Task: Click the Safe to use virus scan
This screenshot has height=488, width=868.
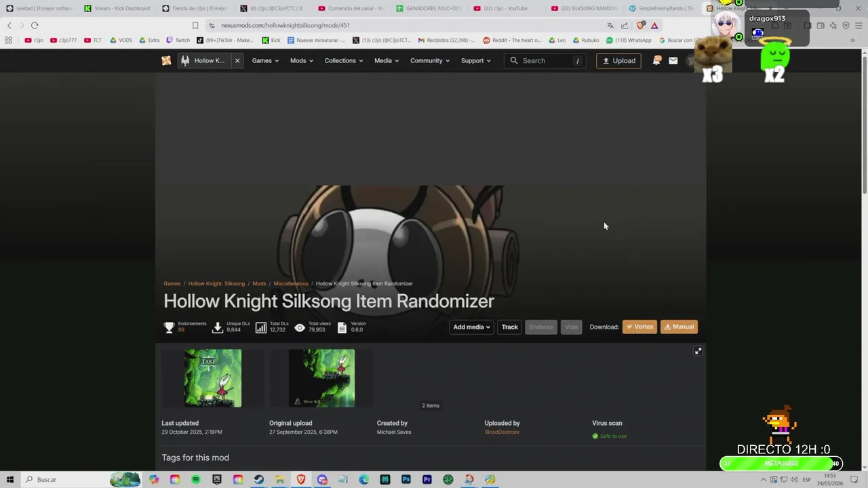Action: click(610, 436)
